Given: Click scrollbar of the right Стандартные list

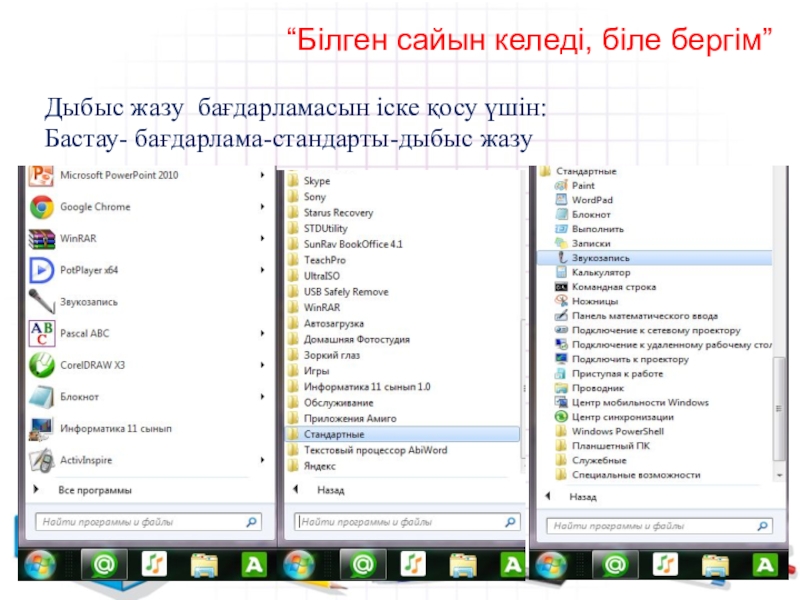Looking at the screenshot, I should (779, 408).
